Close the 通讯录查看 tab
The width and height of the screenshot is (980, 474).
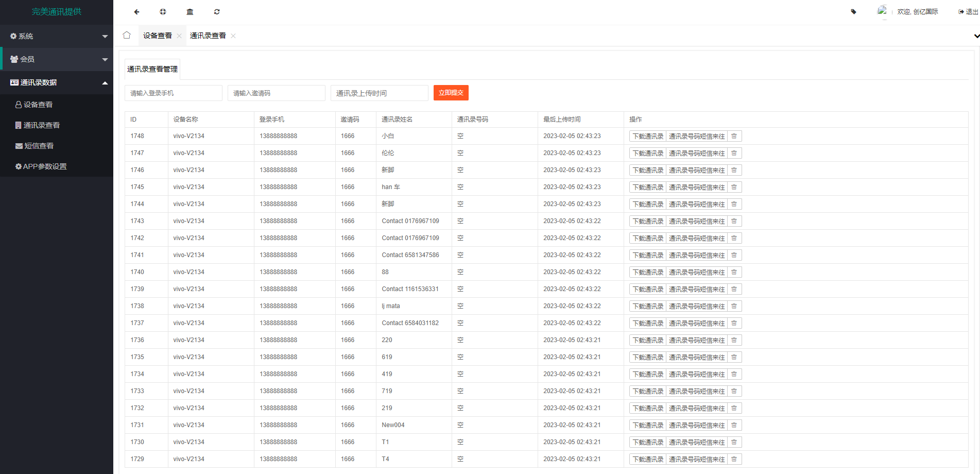coord(233,36)
